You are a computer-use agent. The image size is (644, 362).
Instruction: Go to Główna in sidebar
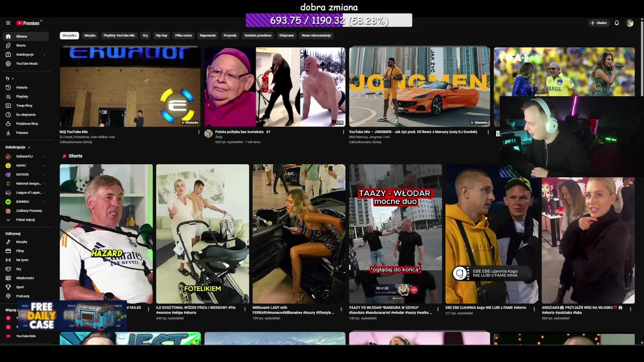[26, 36]
